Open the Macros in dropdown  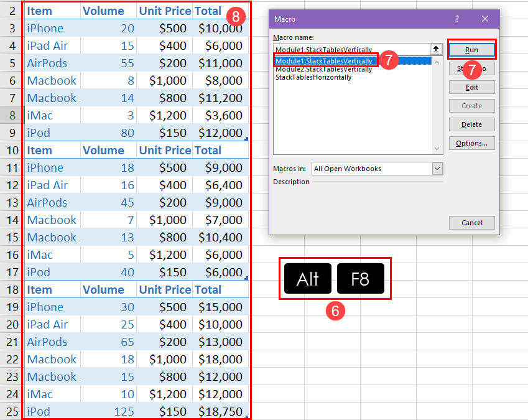(x=437, y=169)
